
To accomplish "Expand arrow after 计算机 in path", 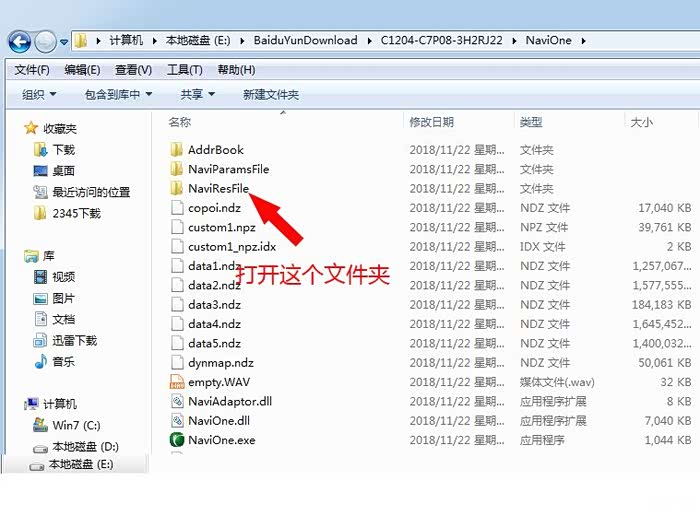I will click(x=154, y=41).
